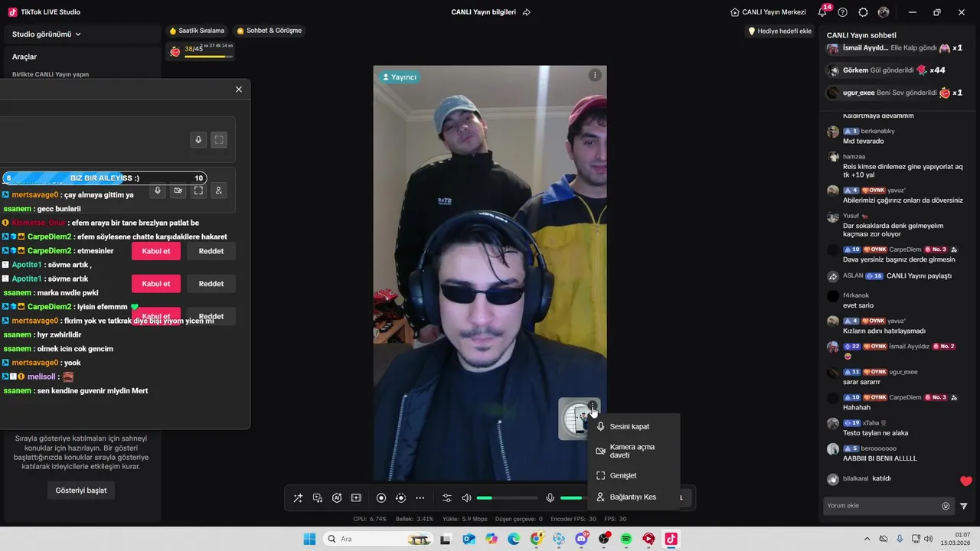Image resolution: width=980 pixels, height=551 pixels.
Task: Select Sesini kapat from context menu
Action: click(x=633, y=426)
